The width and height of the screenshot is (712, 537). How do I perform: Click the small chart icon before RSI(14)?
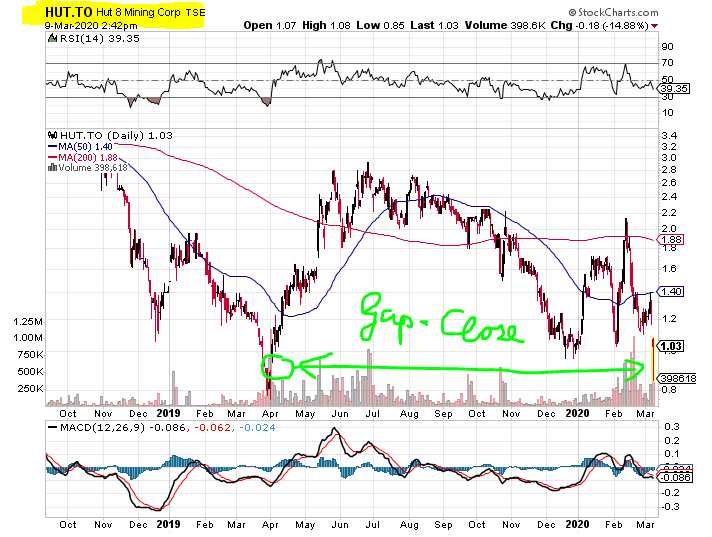click(x=53, y=39)
